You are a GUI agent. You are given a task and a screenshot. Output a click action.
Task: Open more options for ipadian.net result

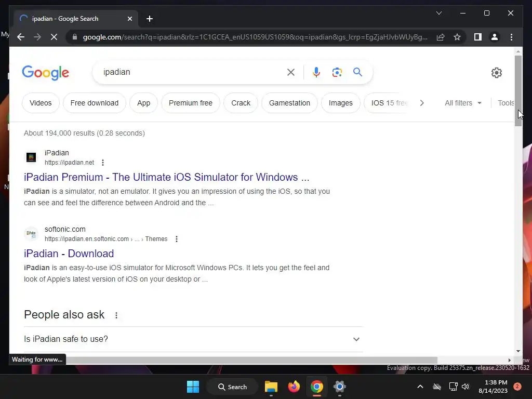tap(103, 163)
